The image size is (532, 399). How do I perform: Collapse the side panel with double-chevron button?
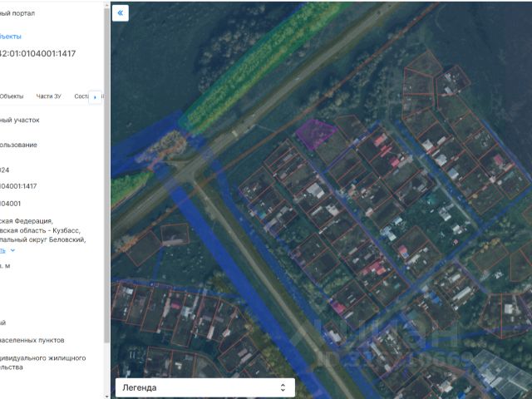coord(120,13)
